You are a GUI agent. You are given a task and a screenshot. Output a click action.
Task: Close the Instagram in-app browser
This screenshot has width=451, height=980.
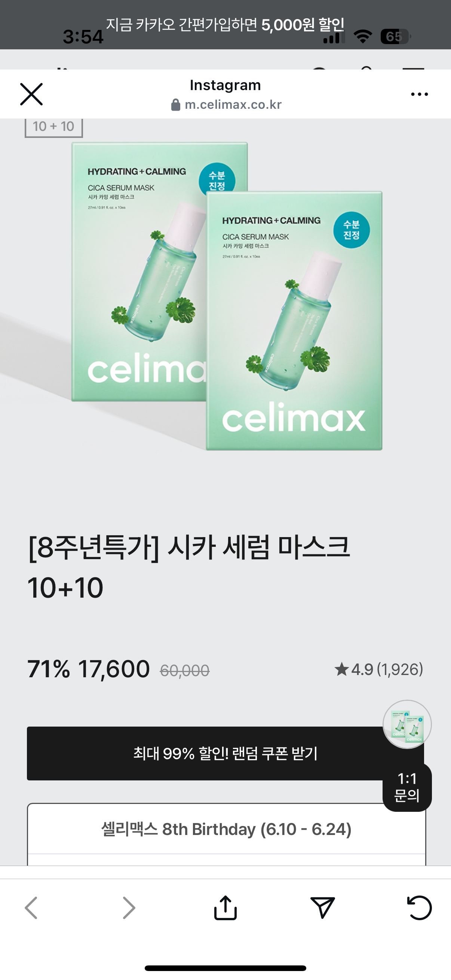tap(31, 94)
